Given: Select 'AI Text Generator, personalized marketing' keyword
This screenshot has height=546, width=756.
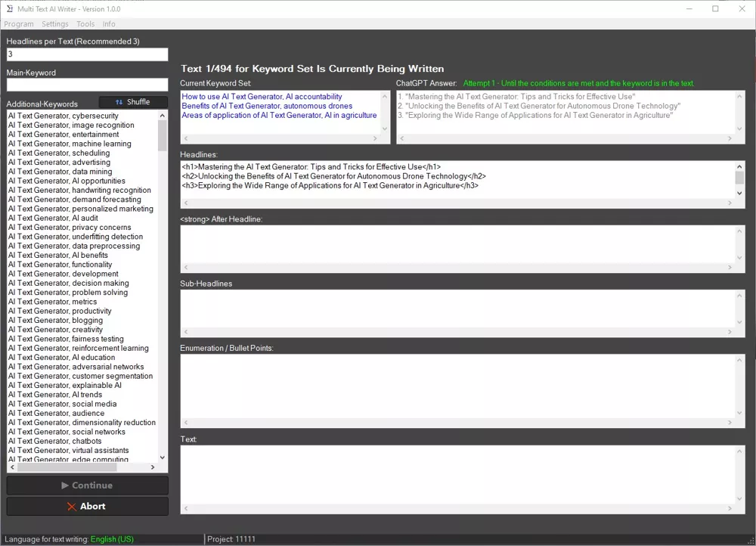Looking at the screenshot, I should pyautogui.click(x=81, y=209).
